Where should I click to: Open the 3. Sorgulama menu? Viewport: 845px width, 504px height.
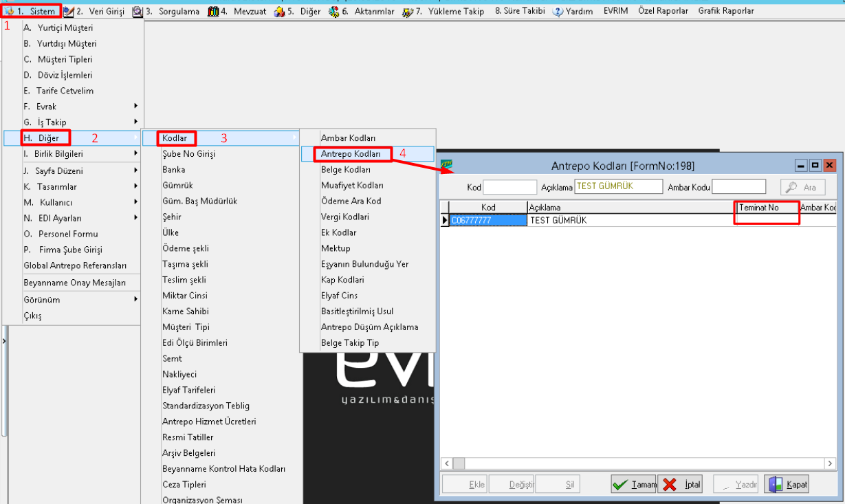(166, 11)
